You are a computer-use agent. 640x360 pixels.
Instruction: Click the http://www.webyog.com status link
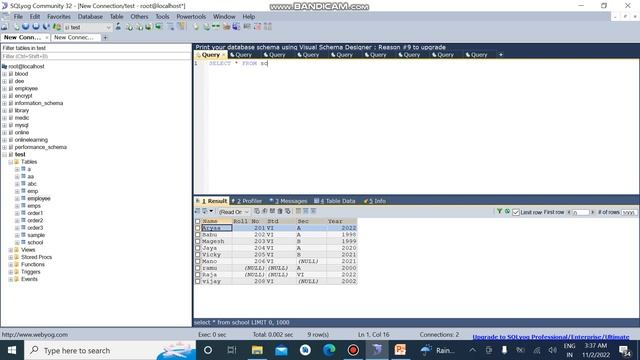tap(35, 335)
